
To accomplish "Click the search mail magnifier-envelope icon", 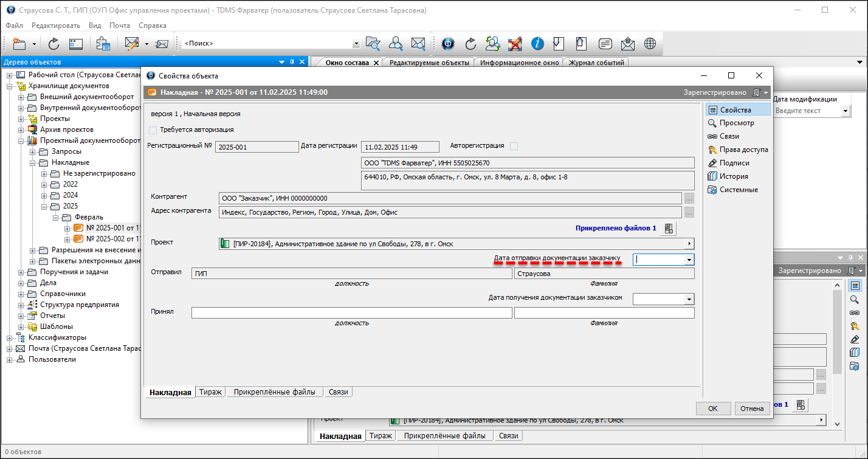I will (418, 44).
